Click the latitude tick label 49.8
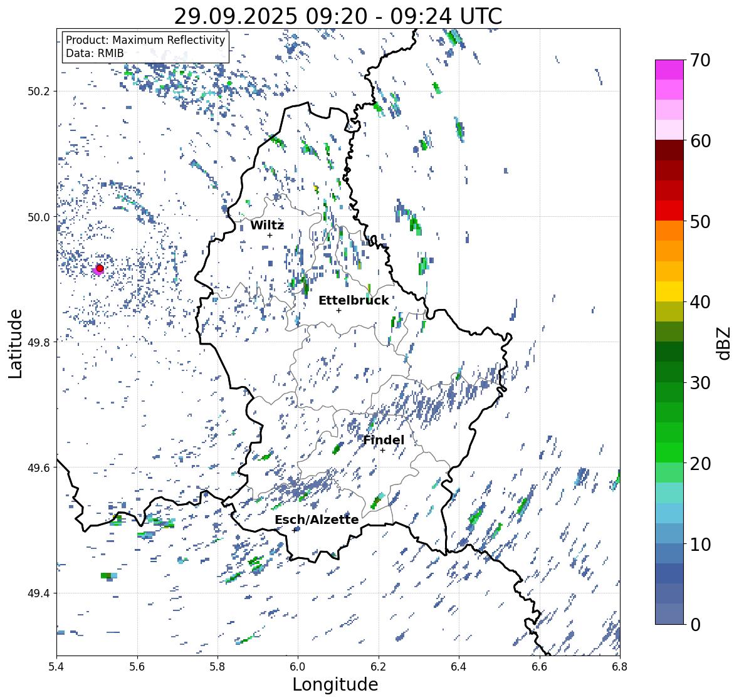The height and width of the screenshot is (700, 739). coord(39,342)
